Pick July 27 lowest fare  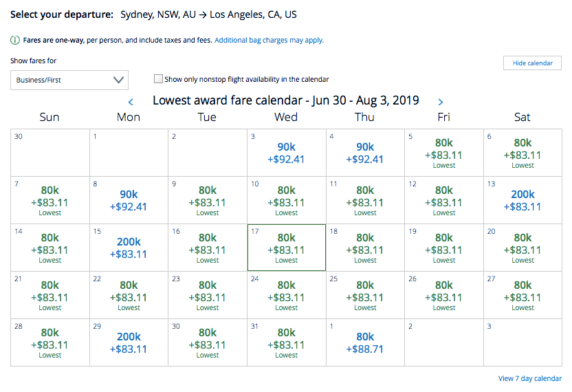(x=522, y=294)
